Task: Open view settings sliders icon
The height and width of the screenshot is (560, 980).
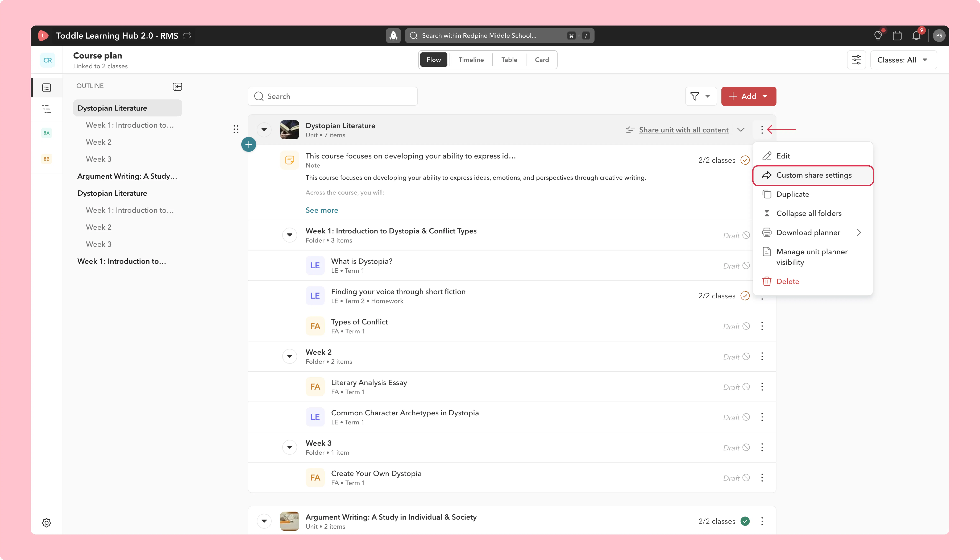Action: coord(856,60)
